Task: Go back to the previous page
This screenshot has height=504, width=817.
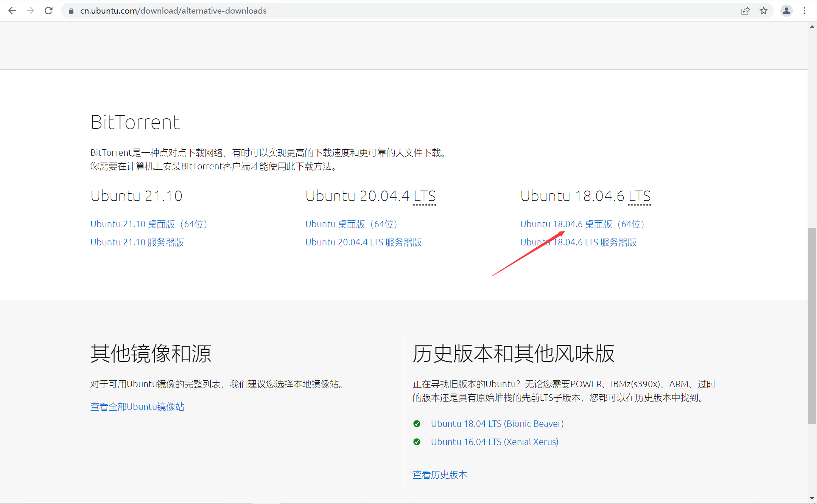Action: tap(12, 11)
